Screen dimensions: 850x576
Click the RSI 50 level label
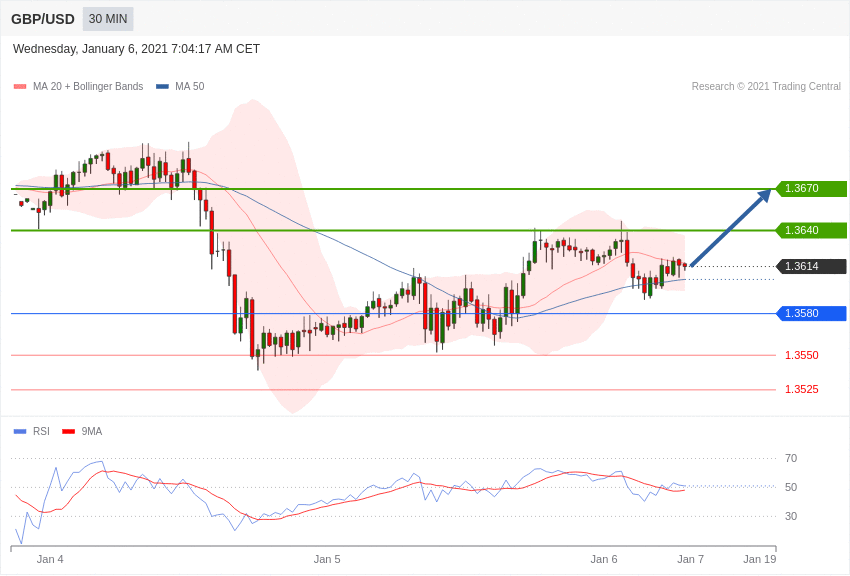(x=791, y=487)
